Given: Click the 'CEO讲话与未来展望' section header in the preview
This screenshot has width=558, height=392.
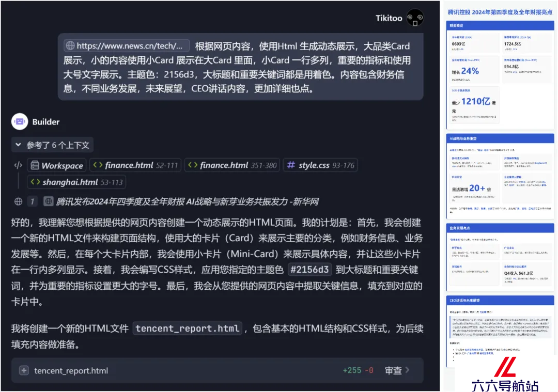Looking at the screenshot, I should click(500, 301).
